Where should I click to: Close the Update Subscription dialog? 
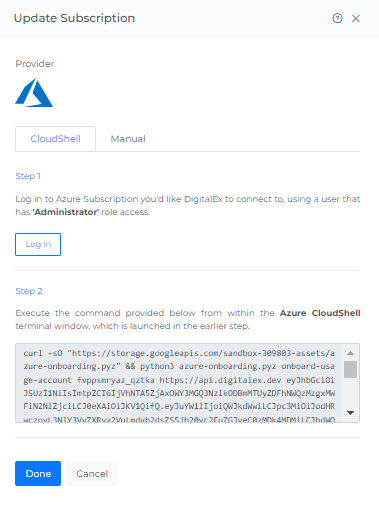point(356,18)
